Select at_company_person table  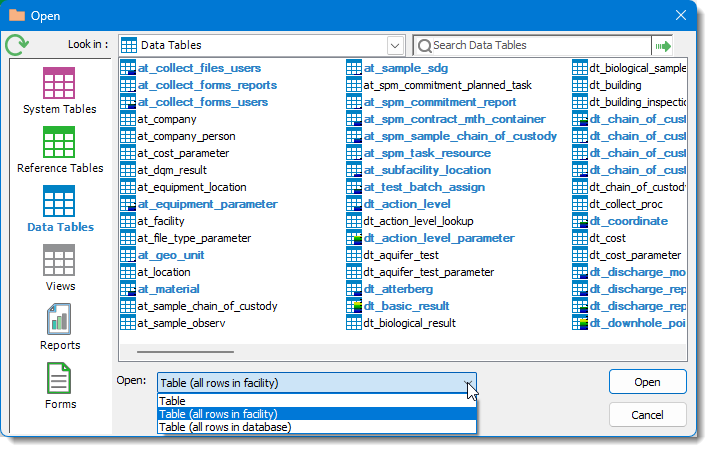(x=186, y=136)
